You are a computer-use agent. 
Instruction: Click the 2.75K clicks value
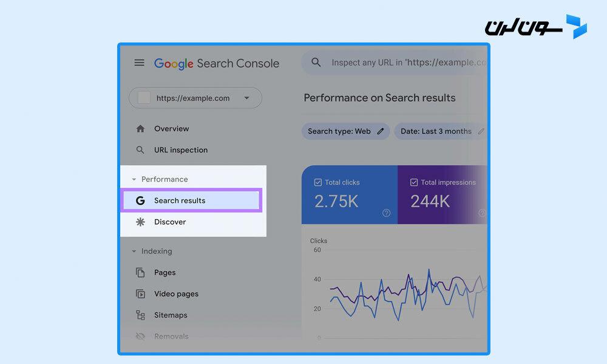(x=336, y=201)
